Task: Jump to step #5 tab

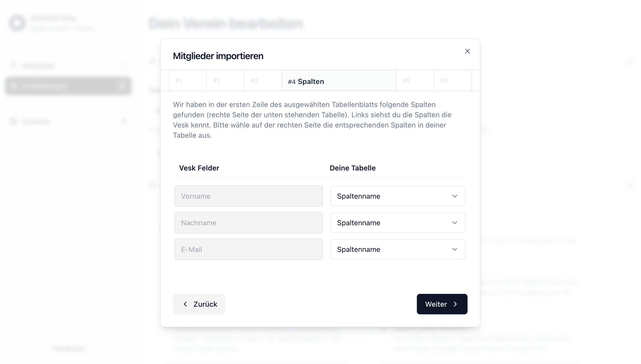Action: click(x=415, y=81)
